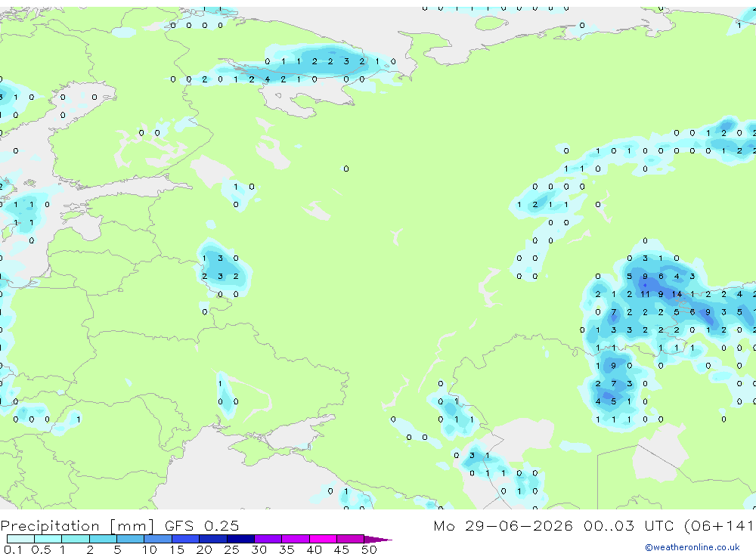Click the '0.5' legend scale label
This screenshot has width=756, height=554.
pos(41,549)
